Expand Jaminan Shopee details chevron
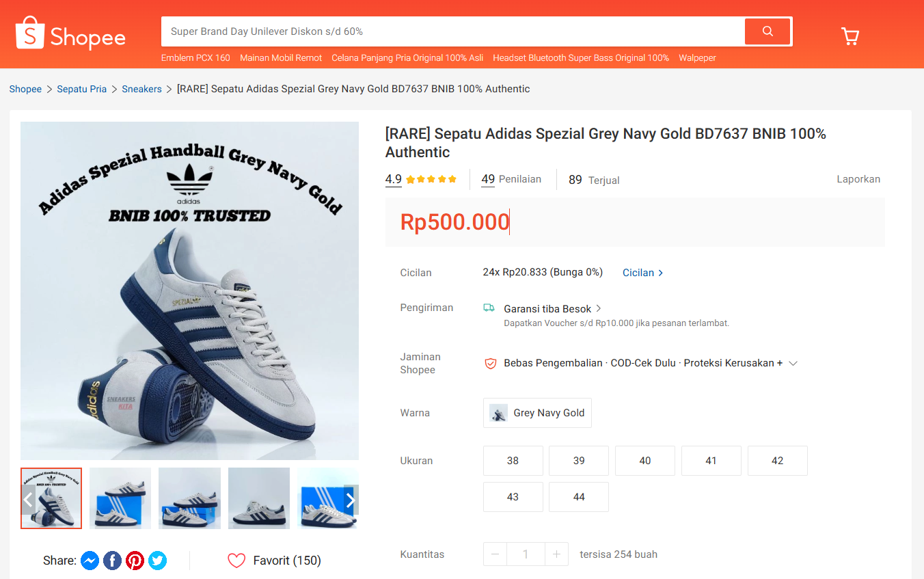924x579 pixels. point(793,363)
